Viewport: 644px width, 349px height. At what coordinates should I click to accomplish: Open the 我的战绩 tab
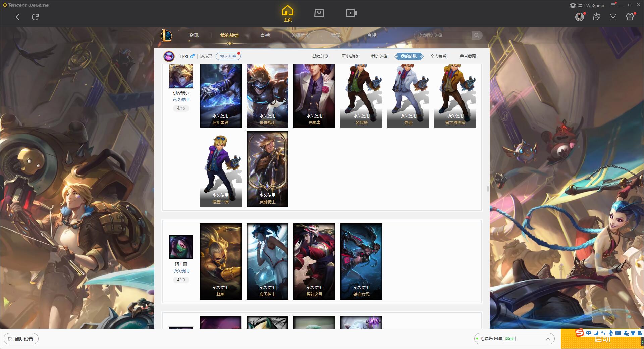(229, 35)
